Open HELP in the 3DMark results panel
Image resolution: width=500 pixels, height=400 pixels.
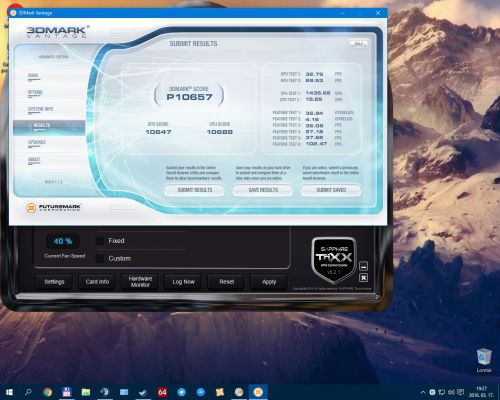coord(359,44)
